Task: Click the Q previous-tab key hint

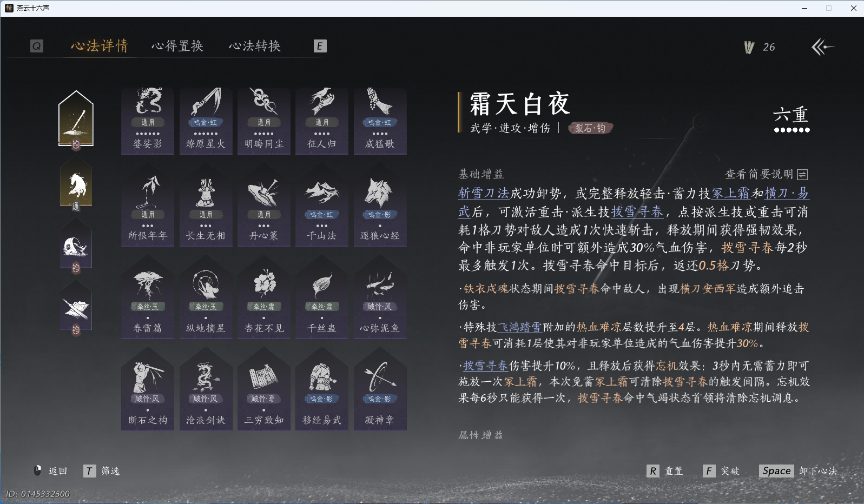Action: [37, 46]
